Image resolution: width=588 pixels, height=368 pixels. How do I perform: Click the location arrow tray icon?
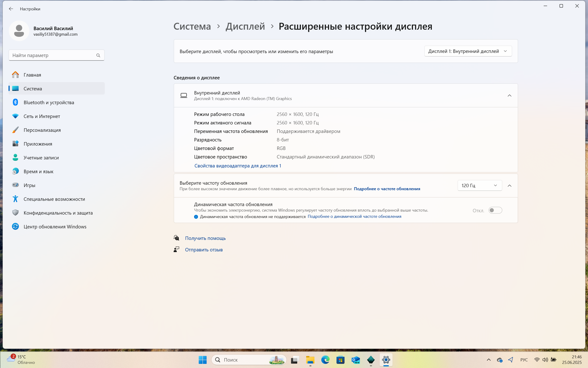pyautogui.click(x=511, y=359)
